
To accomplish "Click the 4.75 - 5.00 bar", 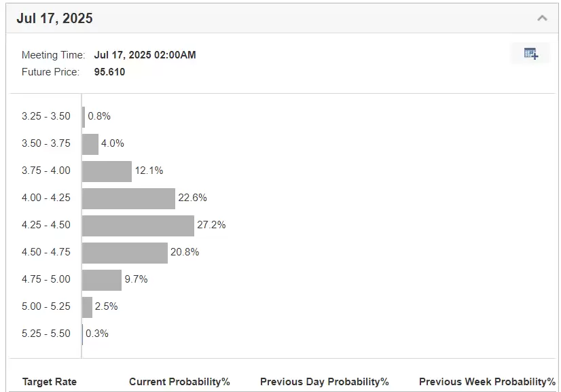I will click(102, 280).
